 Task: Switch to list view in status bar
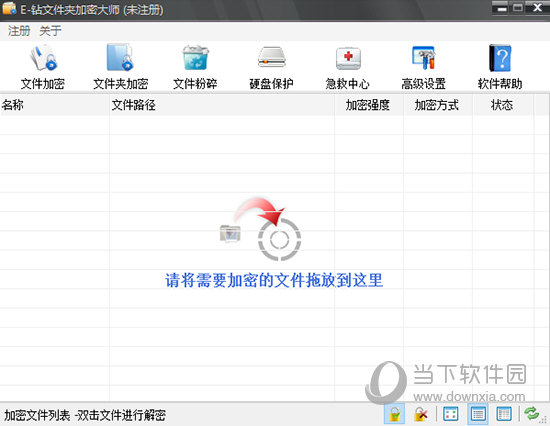[x=477, y=414]
